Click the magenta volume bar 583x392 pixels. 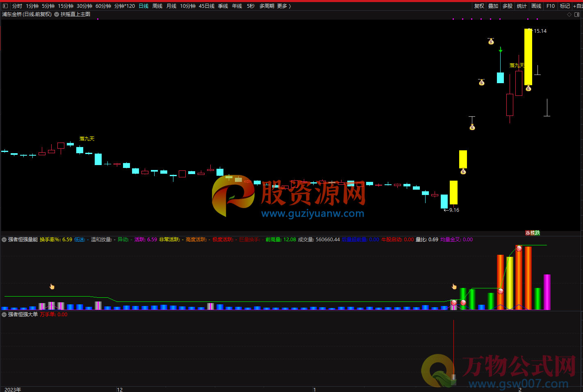point(547,292)
